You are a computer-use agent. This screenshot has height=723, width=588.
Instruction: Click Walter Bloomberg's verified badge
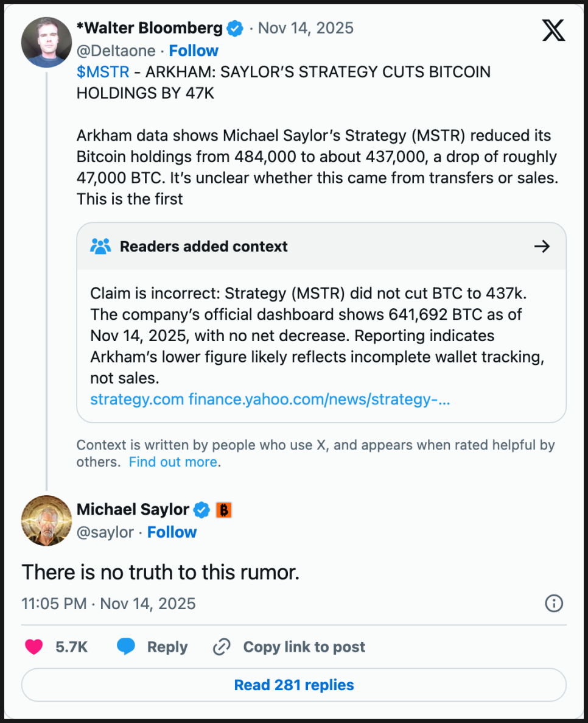[235, 29]
